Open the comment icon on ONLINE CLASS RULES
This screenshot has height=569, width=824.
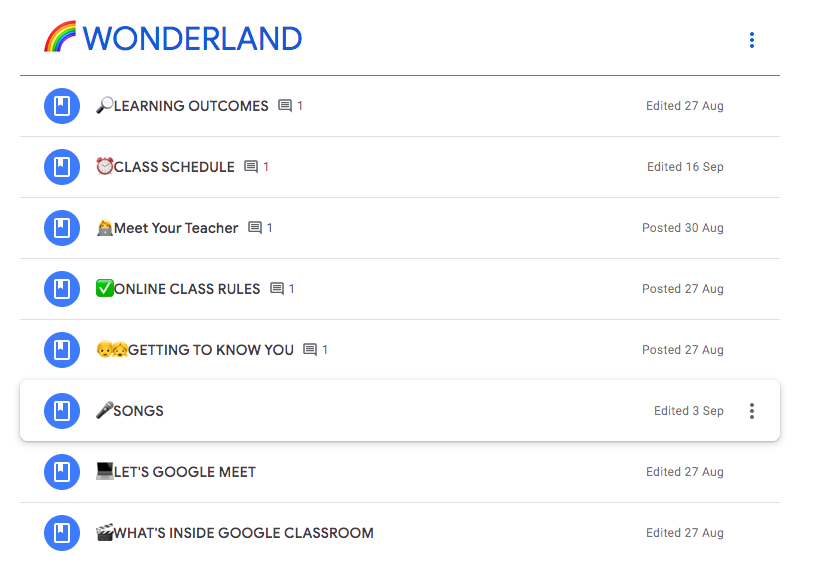click(277, 288)
